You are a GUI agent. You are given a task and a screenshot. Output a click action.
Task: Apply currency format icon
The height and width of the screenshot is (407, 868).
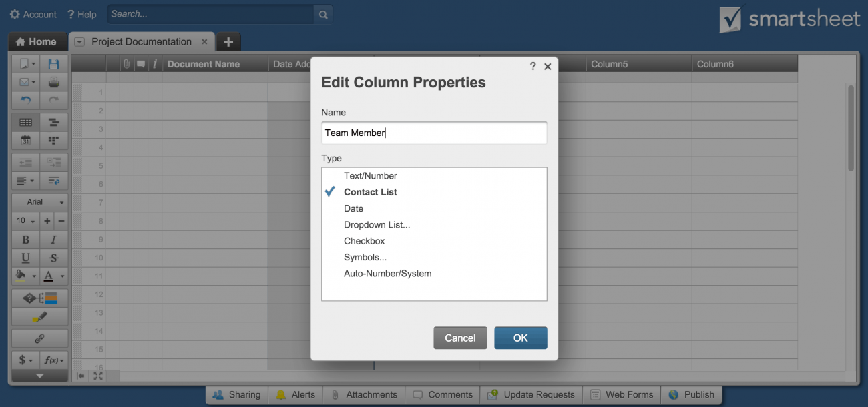click(21, 360)
